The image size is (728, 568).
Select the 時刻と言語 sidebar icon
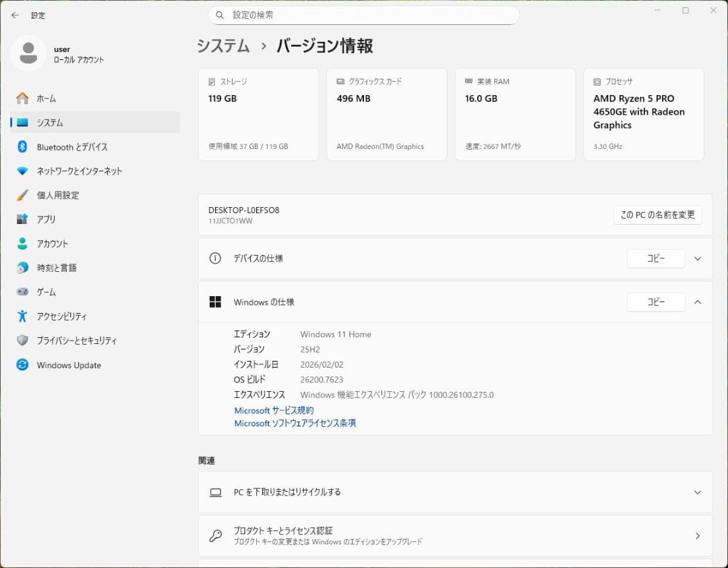coord(22,268)
